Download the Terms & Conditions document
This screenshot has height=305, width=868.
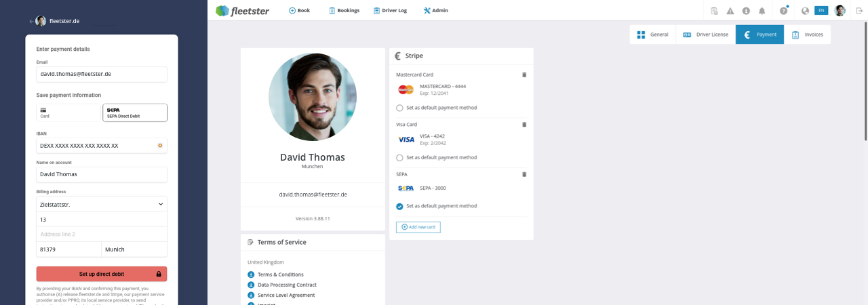(x=251, y=274)
